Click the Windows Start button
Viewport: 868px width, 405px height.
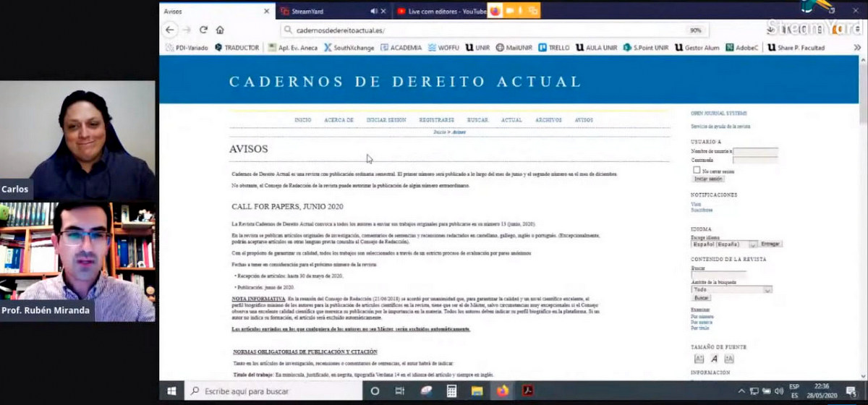[172, 391]
